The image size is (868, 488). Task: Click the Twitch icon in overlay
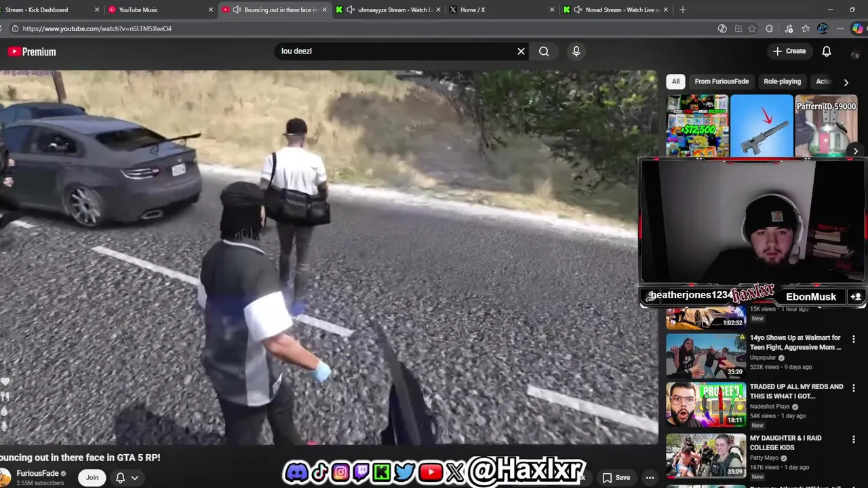point(361,472)
